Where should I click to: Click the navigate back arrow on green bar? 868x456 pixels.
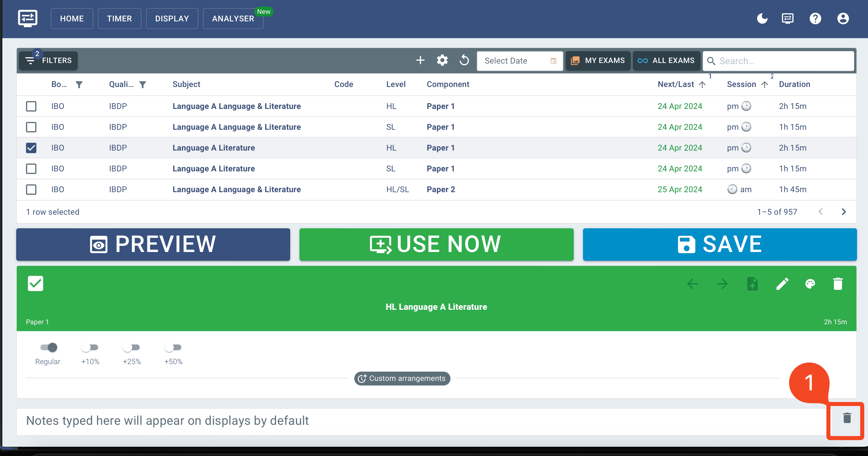[x=693, y=284]
